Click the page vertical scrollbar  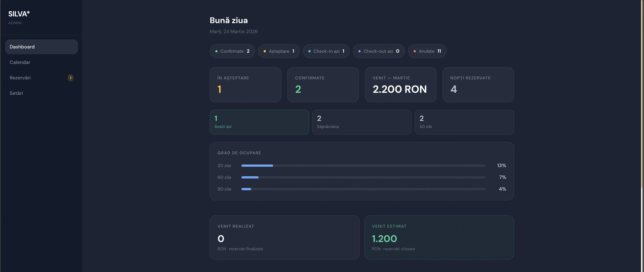(642, 94)
